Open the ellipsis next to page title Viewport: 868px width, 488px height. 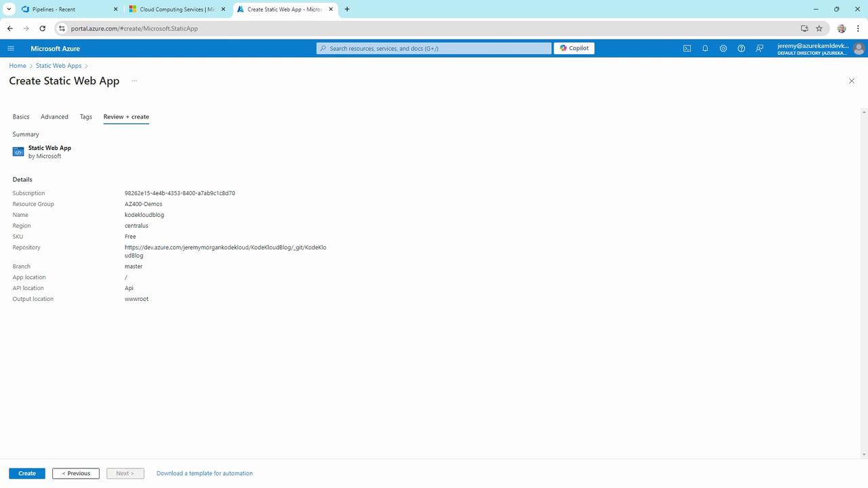[134, 81]
